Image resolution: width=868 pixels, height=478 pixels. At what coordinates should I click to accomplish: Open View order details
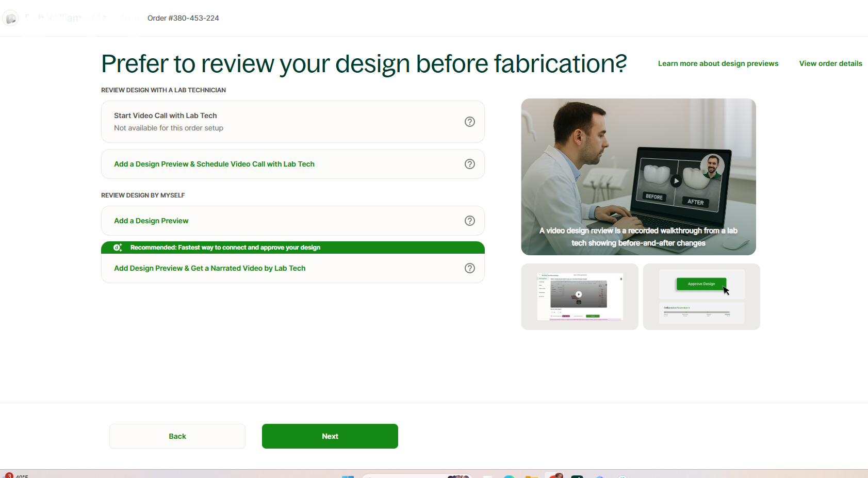(x=830, y=63)
